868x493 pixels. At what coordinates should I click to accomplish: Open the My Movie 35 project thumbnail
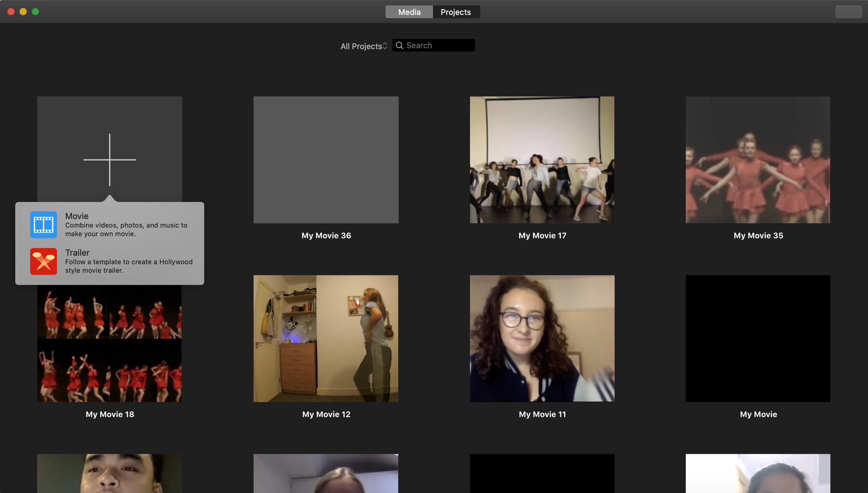[x=758, y=160]
